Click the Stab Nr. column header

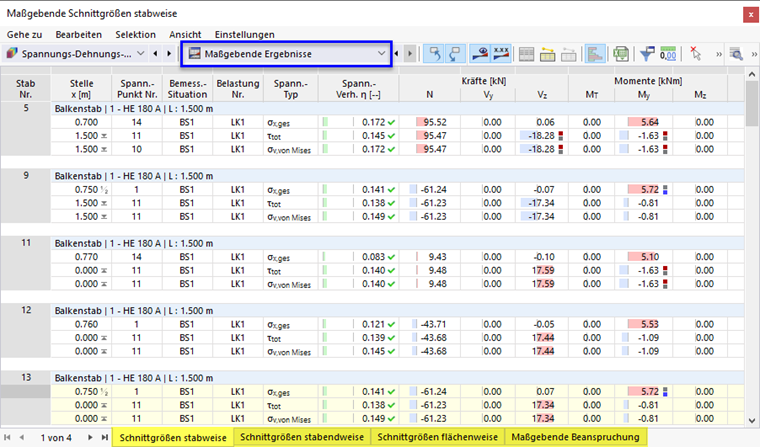[26, 88]
